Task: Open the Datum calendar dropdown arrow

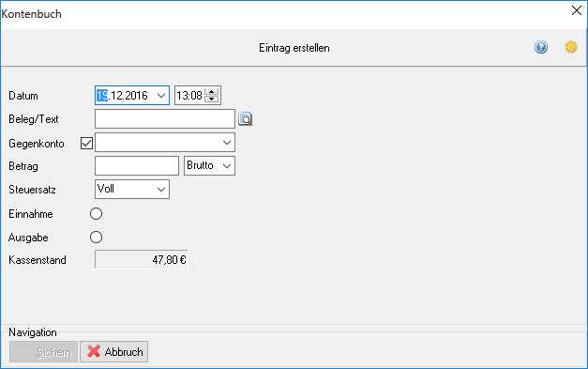Action: point(161,96)
